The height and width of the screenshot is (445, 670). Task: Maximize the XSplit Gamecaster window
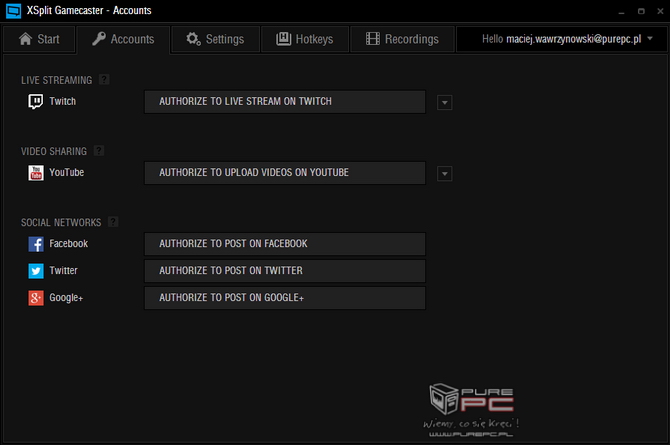[x=641, y=11]
